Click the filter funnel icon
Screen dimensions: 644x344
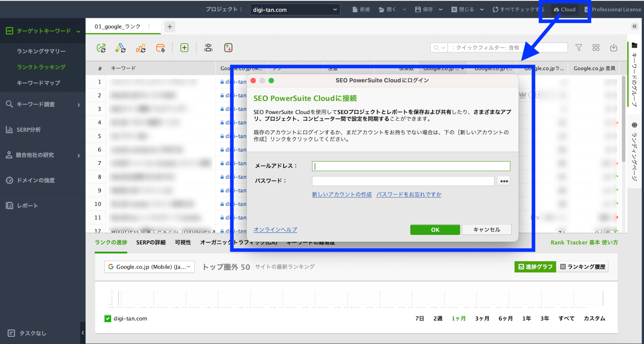click(579, 48)
